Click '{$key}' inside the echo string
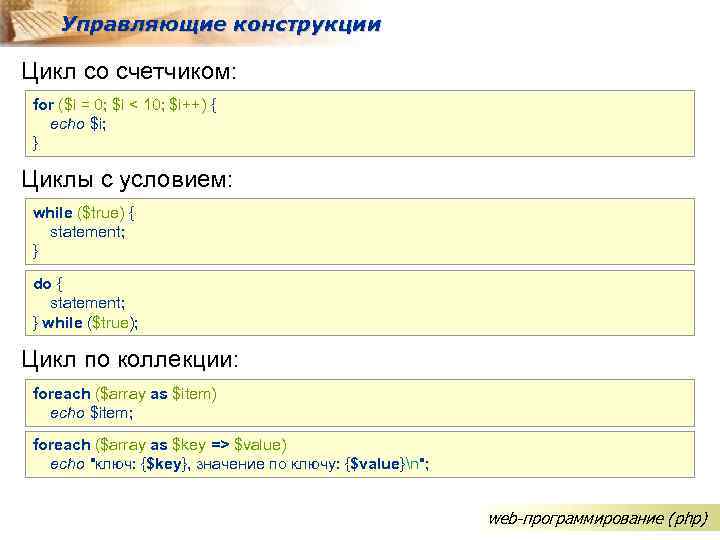This screenshot has width=720, height=540. coord(164,464)
